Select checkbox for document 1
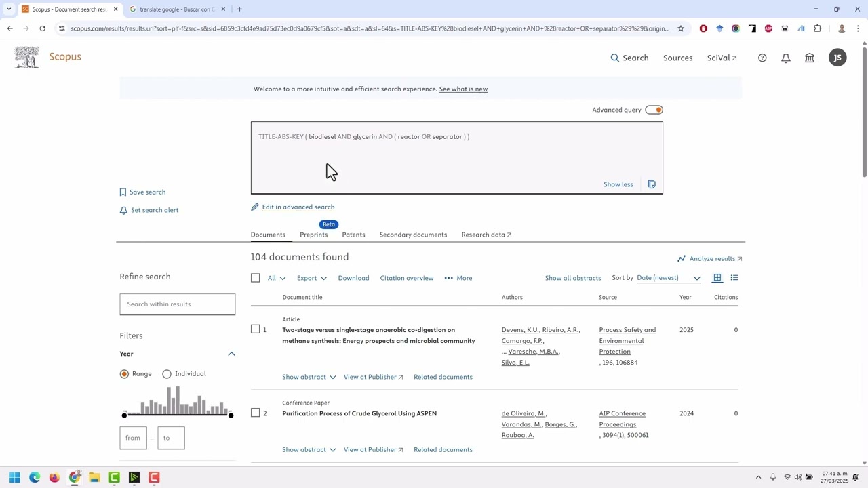Image resolution: width=868 pixels, height=488 pixels. point(255,329)
